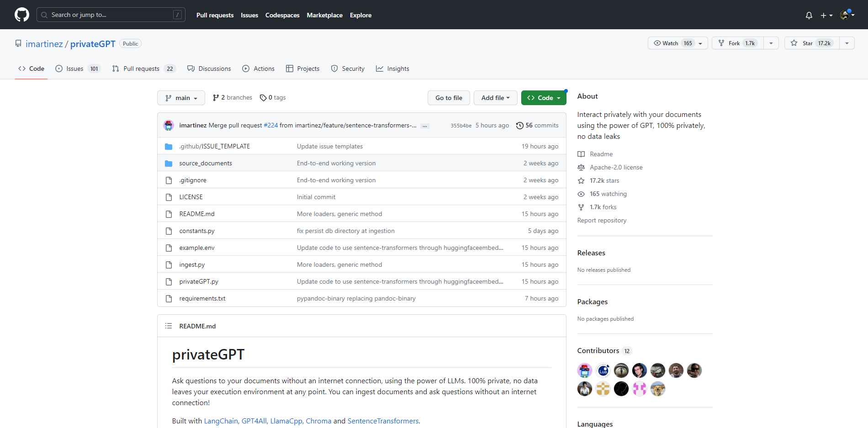The height and width of the screenshot is (428, 868).
Task: Open Apache-2.0 license link
Action: click(x=610, y=167)
